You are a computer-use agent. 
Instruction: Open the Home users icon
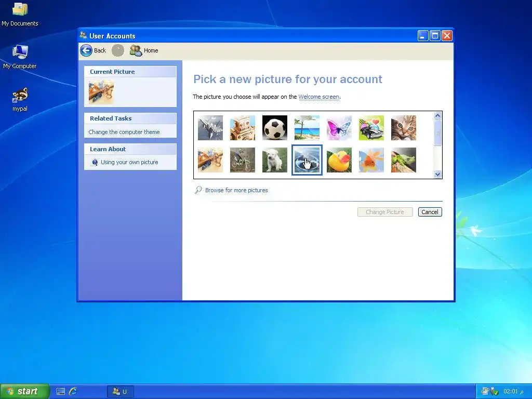pyautogui.click(x=136, y=50)
